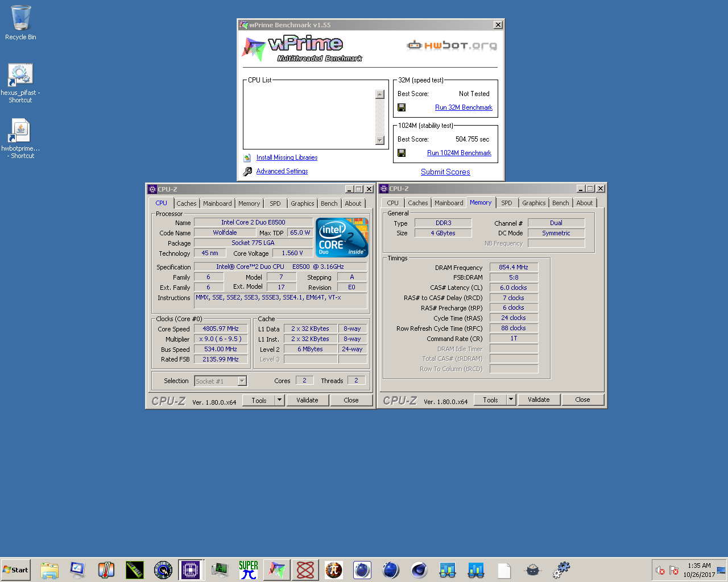
Task: Click the 854.4 MHz DRAM Frequency value
Action: coord(514,268)
